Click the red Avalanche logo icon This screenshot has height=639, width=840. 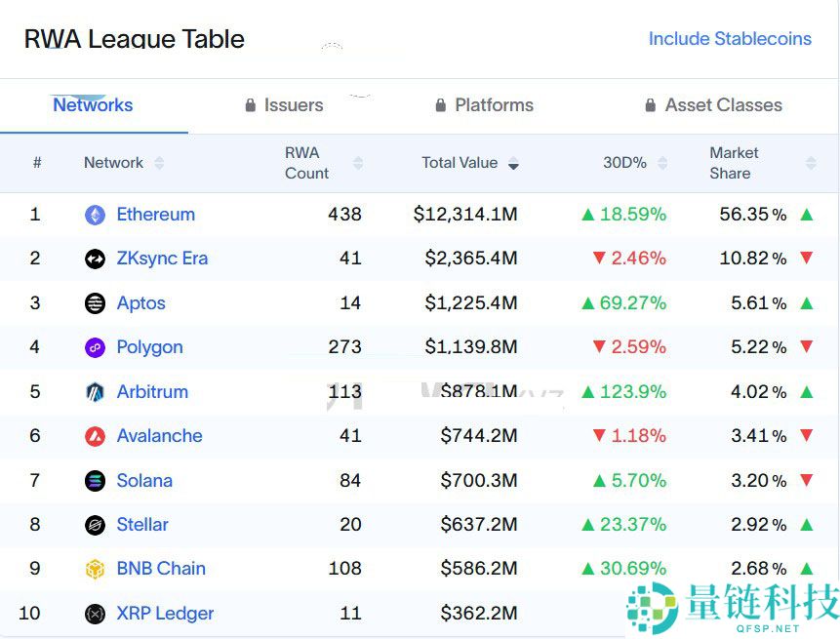(x=95, y=436)
